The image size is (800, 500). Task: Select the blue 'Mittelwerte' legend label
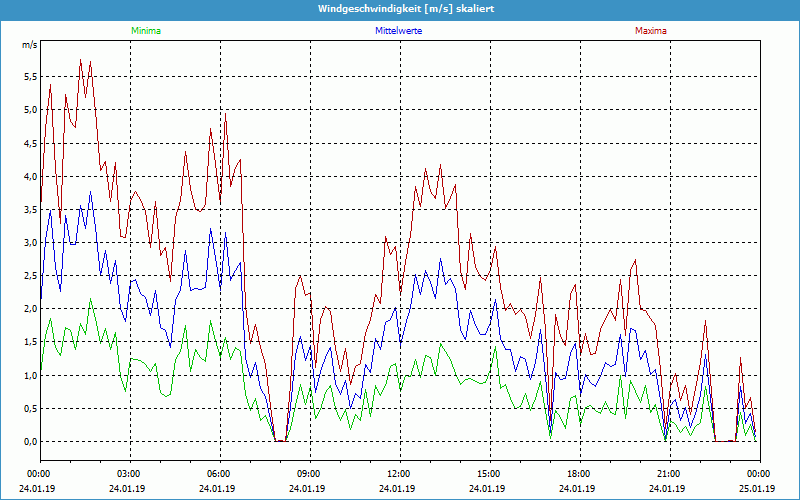(398, 31)
